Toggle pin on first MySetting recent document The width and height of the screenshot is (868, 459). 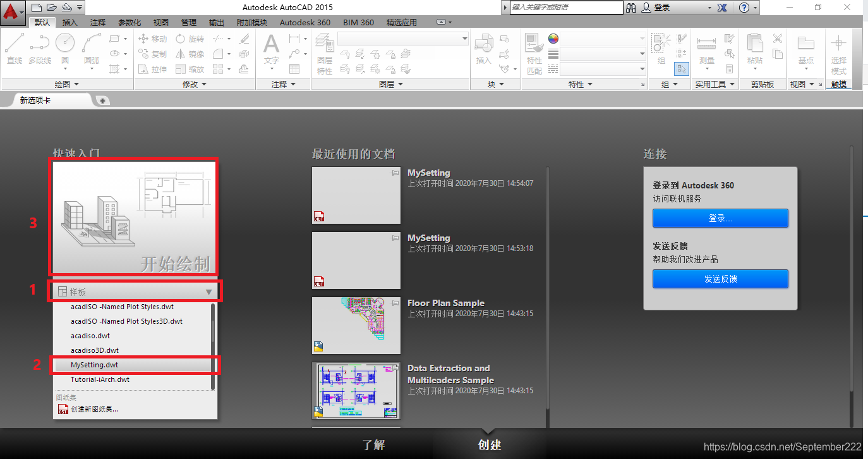[x=395, y=172]
